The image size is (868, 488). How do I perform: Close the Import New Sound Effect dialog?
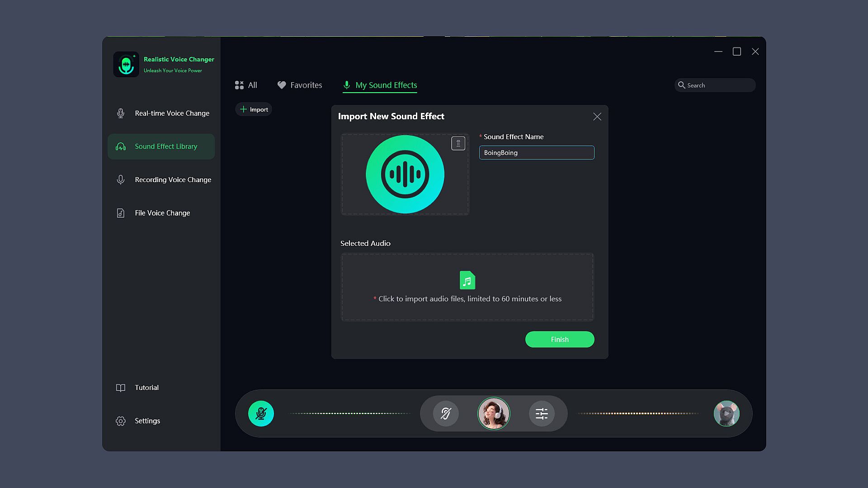(597, 117)
